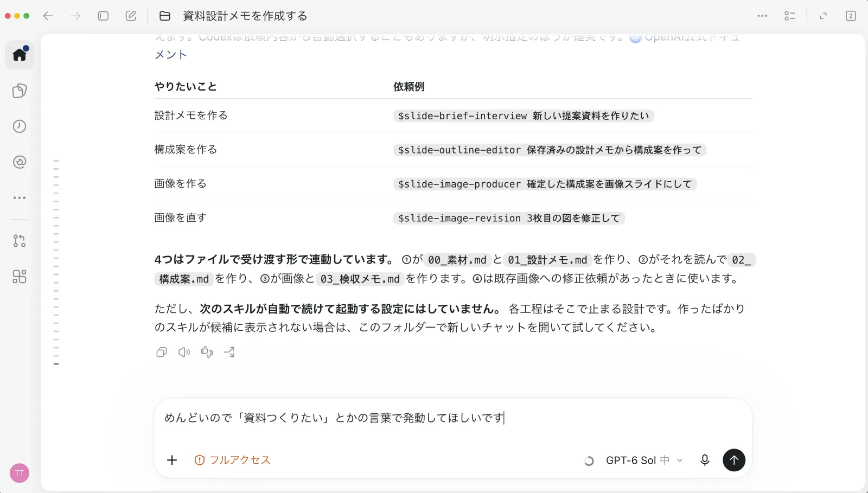Click the $slide-outline-editor code example

click(x=550, y=150)
